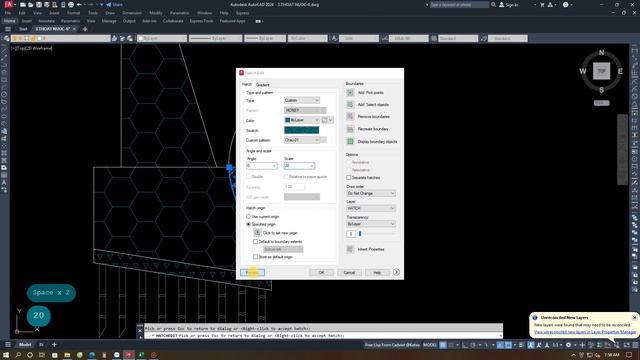
Task: Select Specified origin radio button
Action: tap(248, 224)
